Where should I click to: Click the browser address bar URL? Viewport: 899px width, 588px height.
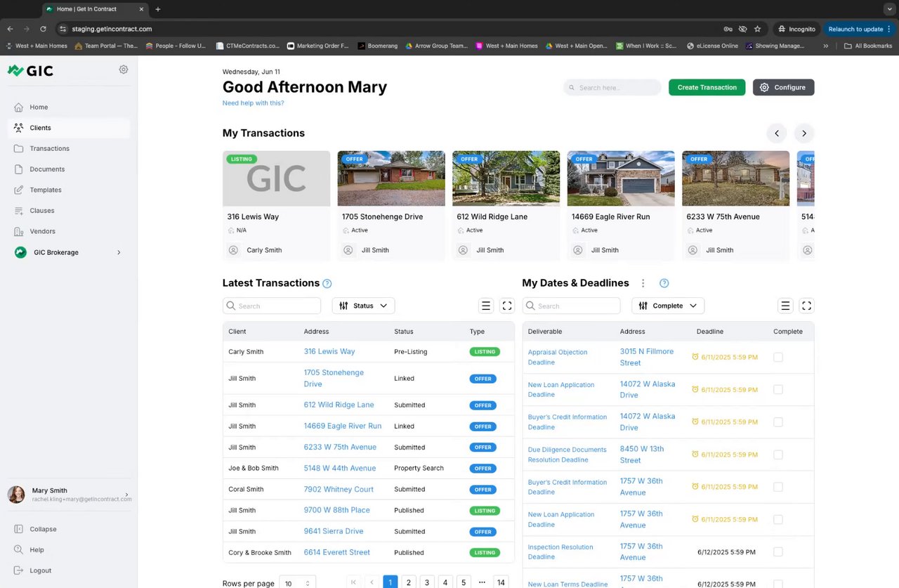[x=112, y=29]
